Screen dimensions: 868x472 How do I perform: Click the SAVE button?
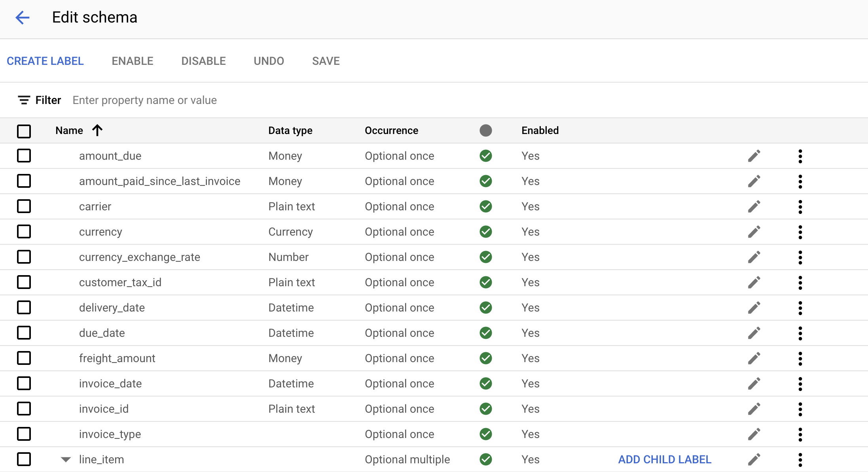pyautogui.click(x=326, y=61)
